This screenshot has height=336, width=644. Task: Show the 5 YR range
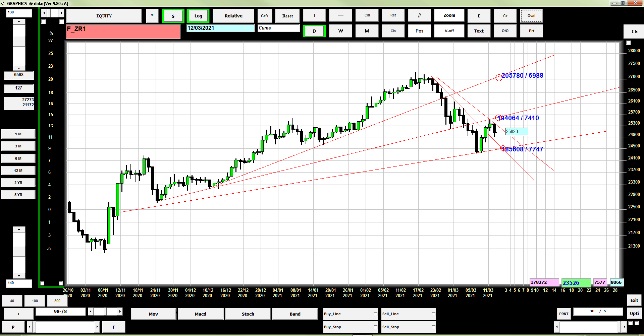18,195
